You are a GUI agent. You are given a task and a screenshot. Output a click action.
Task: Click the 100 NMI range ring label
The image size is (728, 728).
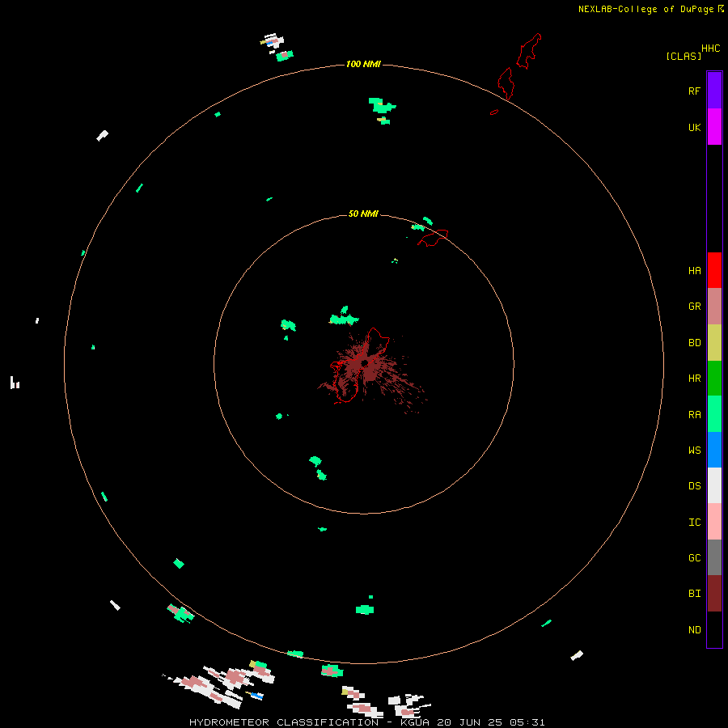coord(363,64)
